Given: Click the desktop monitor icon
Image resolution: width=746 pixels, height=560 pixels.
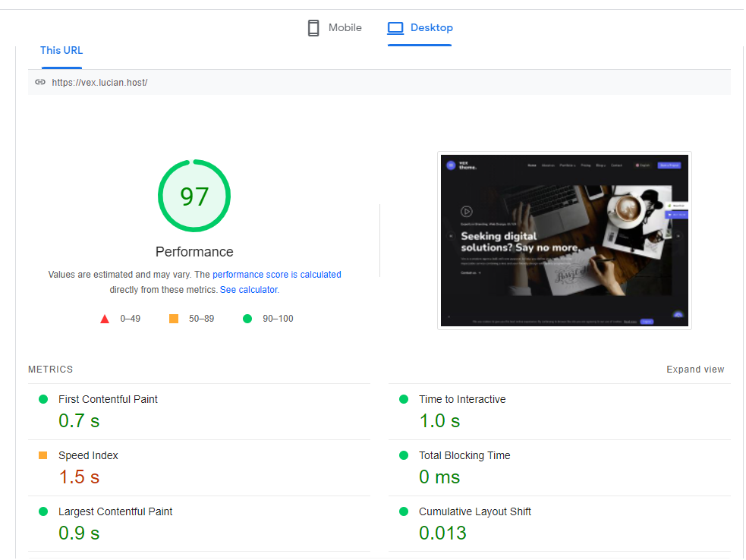Looking at the screenshot, I should coord(395,27).
